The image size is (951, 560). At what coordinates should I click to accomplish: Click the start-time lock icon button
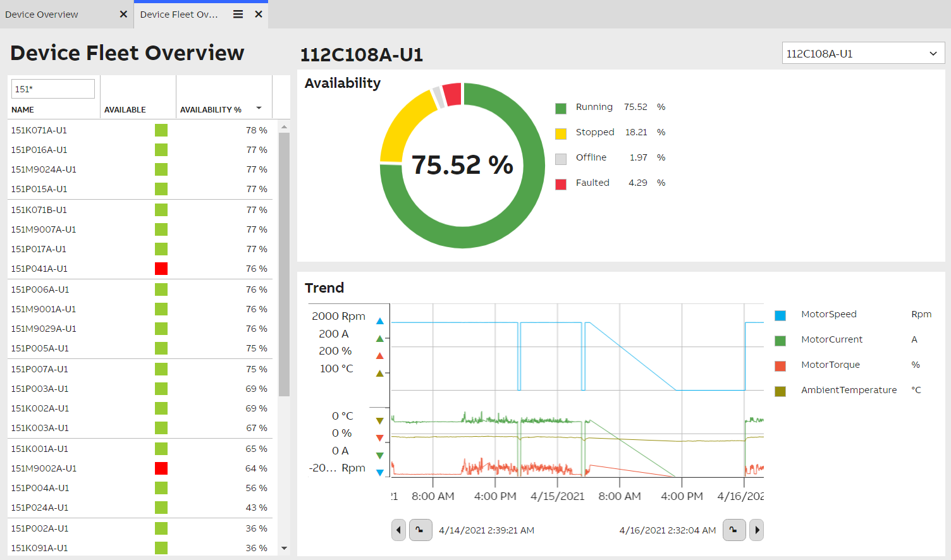point(420,530)
